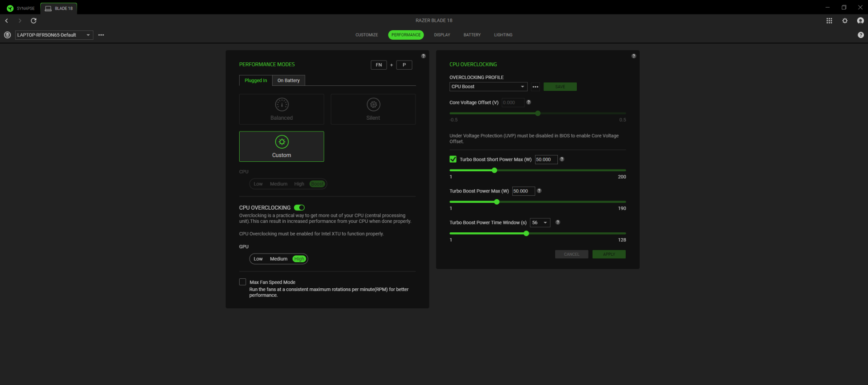Click the P shortcut key button
Viewport: 868px width, 385px height.
[x=404, y=65]
